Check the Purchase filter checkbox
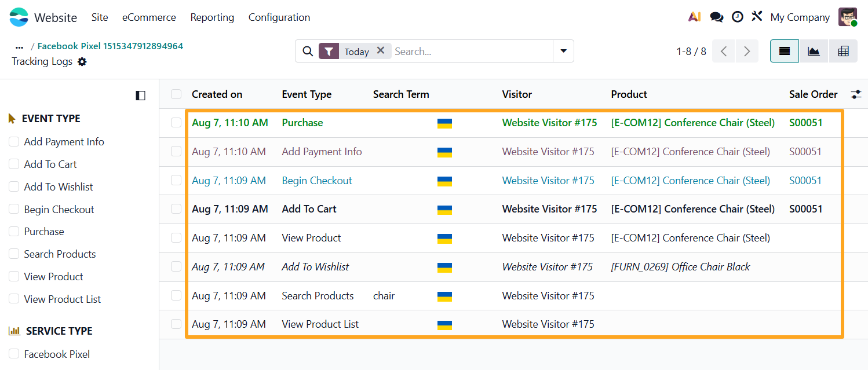Viewport: 868px width, 370px height. coord(14,232)
